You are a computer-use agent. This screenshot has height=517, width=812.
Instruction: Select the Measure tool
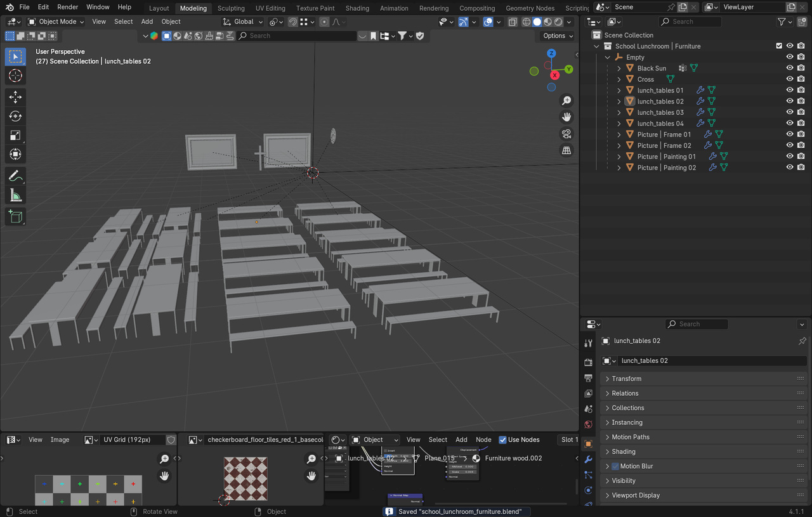point(16,195)
